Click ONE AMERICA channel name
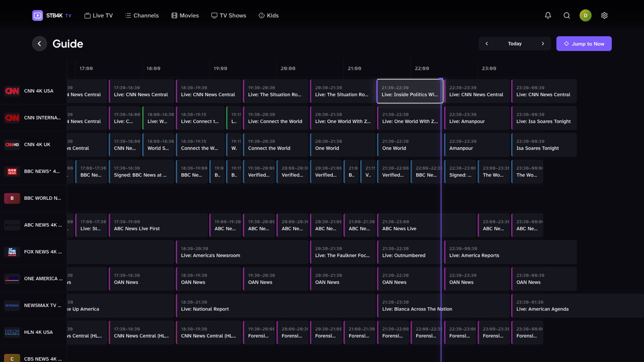This screenshot has height=362, width=644. pyautogui.click(x=43, y=279)
